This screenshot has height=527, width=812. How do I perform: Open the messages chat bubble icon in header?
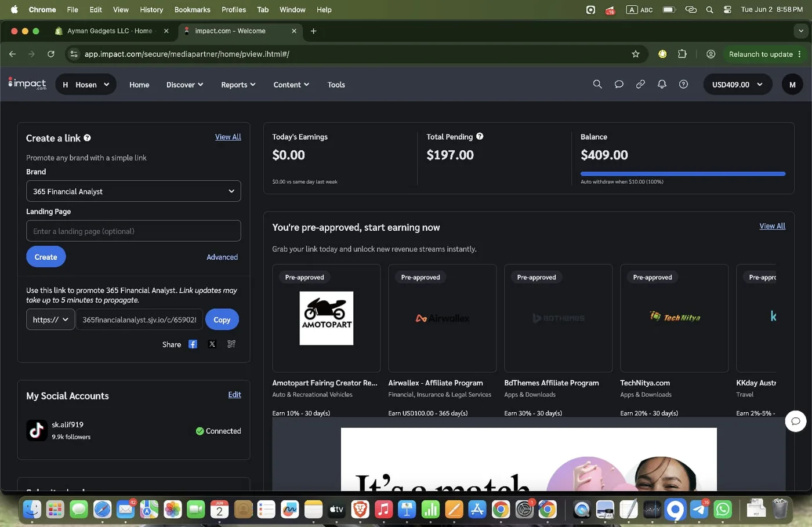(x=619, y=84)
